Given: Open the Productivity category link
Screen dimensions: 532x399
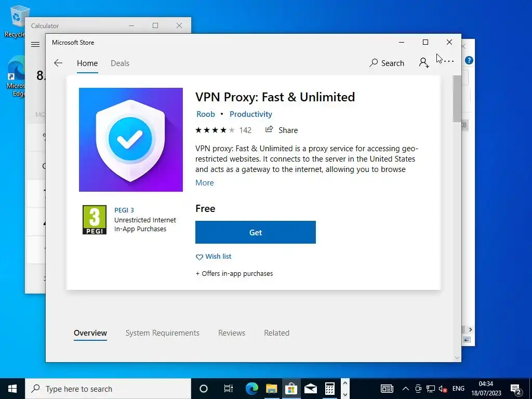Looking at the screenshot, I should click(251, 114).
